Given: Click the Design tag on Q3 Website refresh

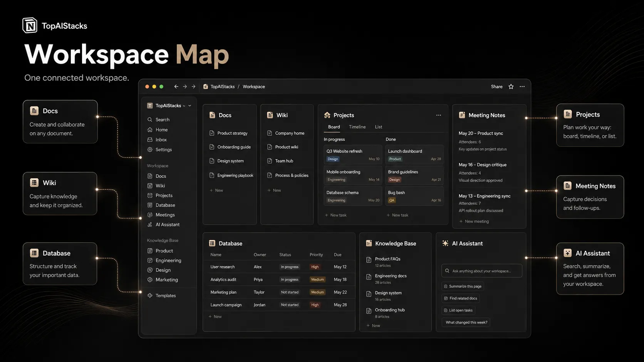Looking at the screenshot, I should 333,159.
